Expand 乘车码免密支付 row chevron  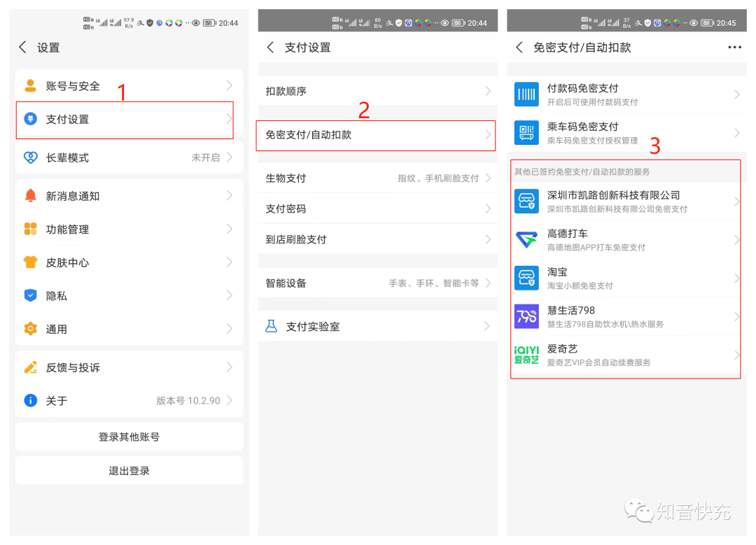(x=736, y=133)
